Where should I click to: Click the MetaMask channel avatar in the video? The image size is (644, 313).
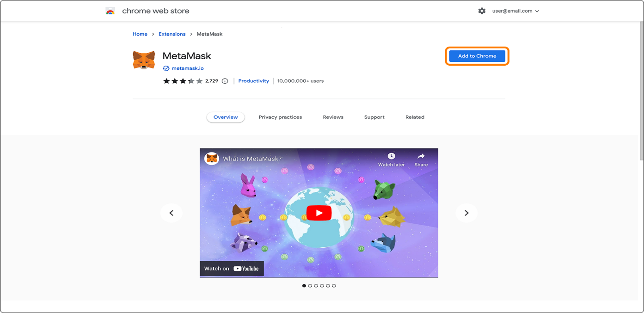tap(212, 159)
